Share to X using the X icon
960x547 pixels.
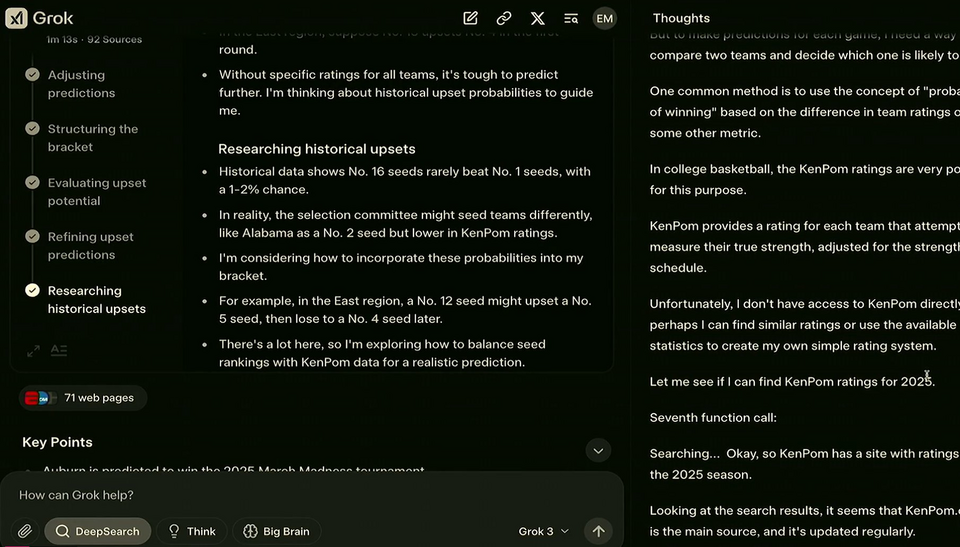pos(538,18)
